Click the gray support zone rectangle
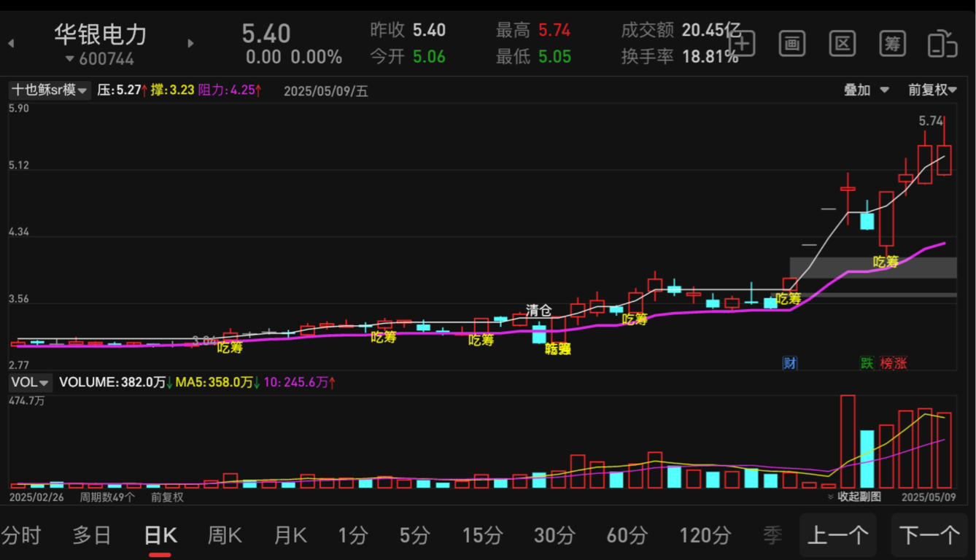 [x=872, y=268]
